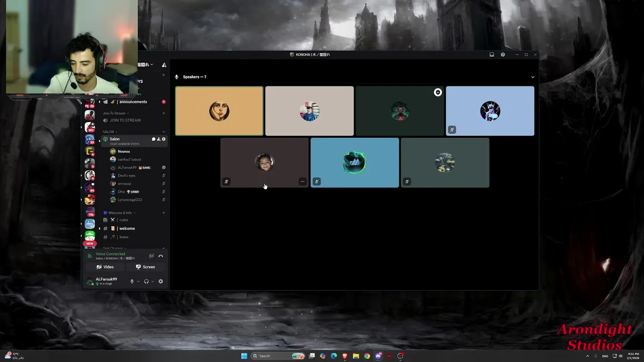Image resolution: width=644 pixels, height=362 pixels.
Task: Select the beige speaker tile with cap avatar
Action: (x=309, y=111)
